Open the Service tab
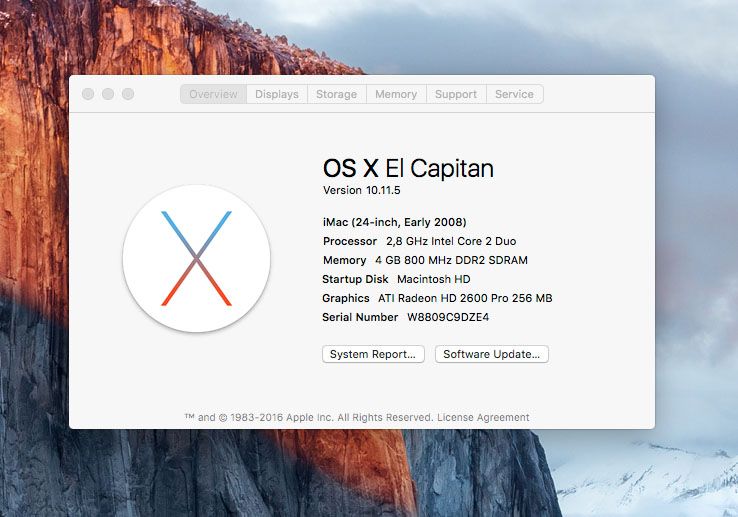 point(514,94)
